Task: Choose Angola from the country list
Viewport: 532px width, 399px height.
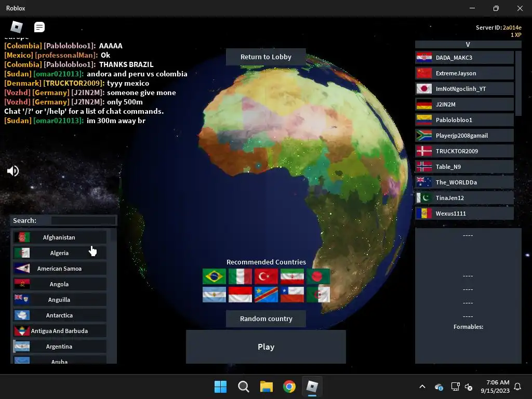Action: [x=60, y=284]
